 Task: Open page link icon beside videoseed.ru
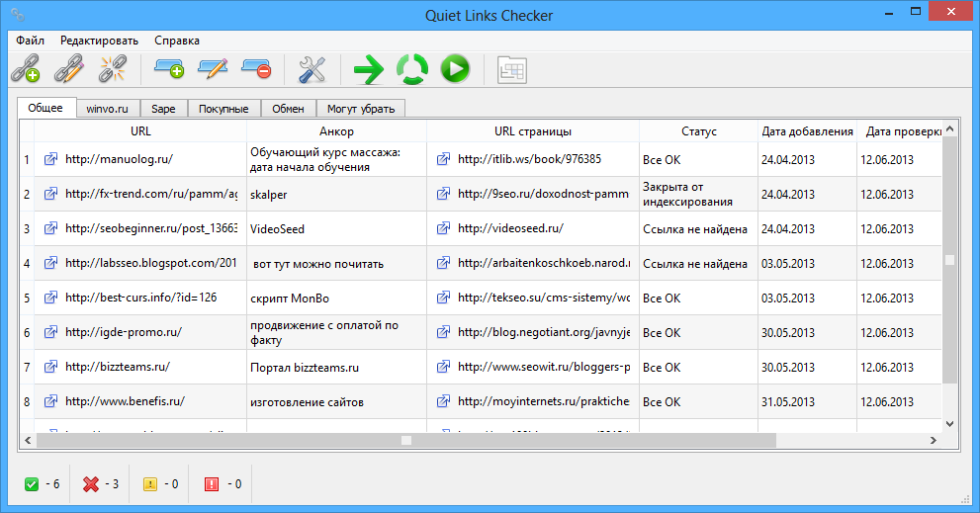(x=443, y=228)
